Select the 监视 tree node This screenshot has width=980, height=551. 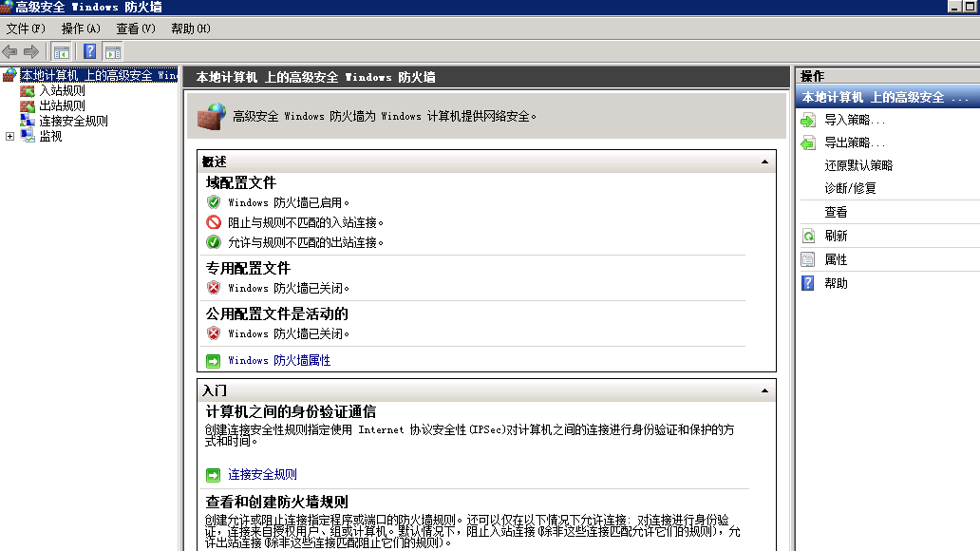tap(50, 137)
